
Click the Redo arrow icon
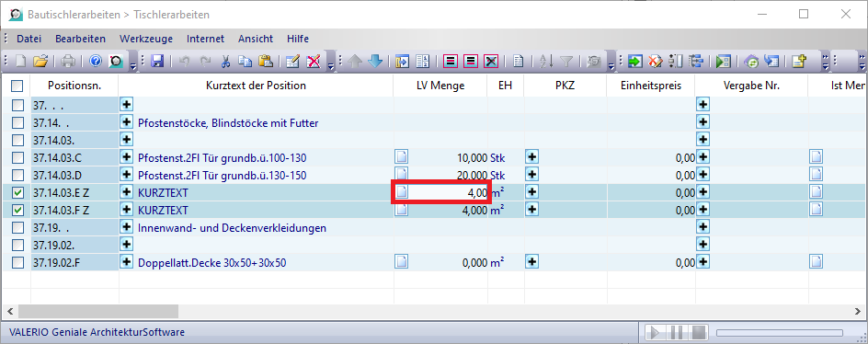click(x=205, y=62)
